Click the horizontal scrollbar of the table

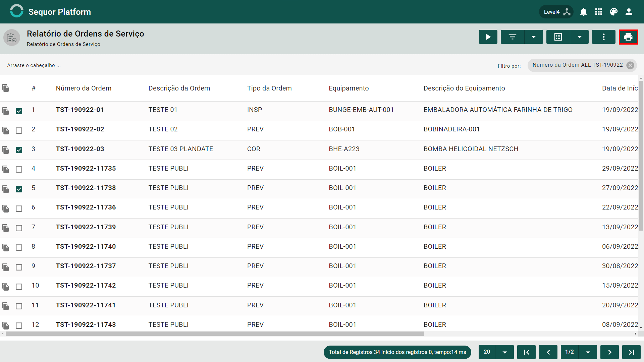[x=215, y=334]
